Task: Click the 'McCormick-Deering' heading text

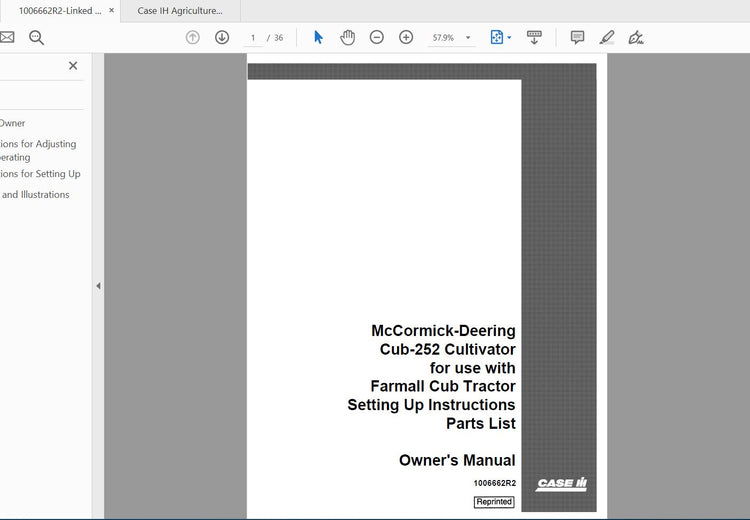Action: coord(443,331)
